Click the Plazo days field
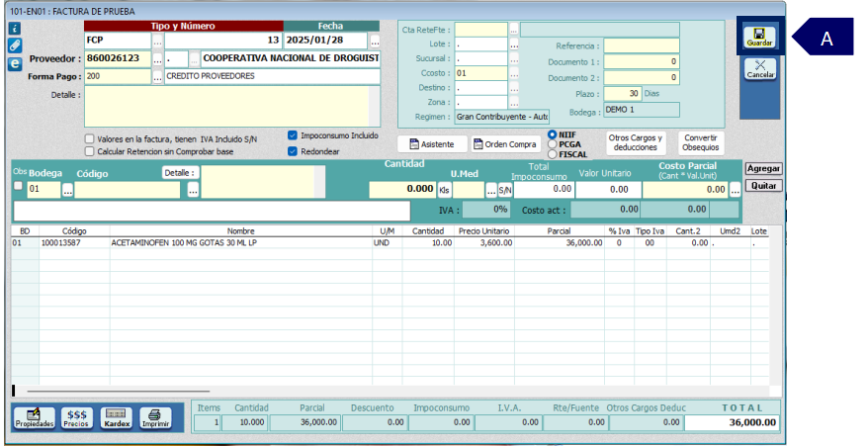Viewport: 868px width, 446px height. pyautogui.click(x=622, y=94)
